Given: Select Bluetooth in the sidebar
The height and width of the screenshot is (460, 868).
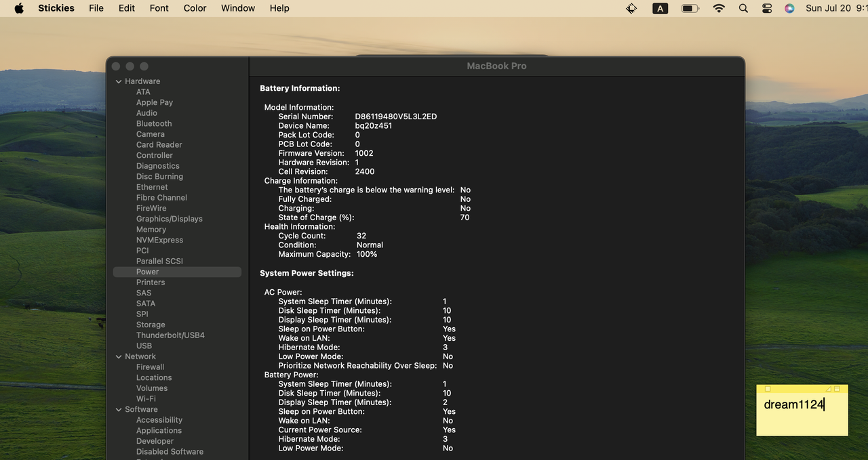Looking at the screenshot, I should point(154,123).
